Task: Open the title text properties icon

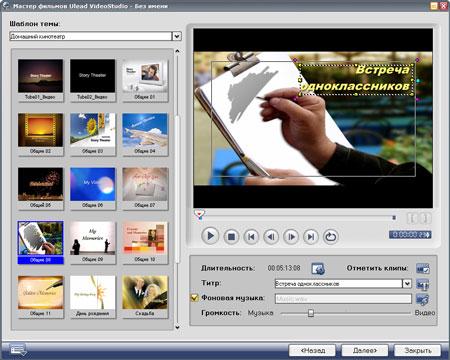Action: [423, 284]
